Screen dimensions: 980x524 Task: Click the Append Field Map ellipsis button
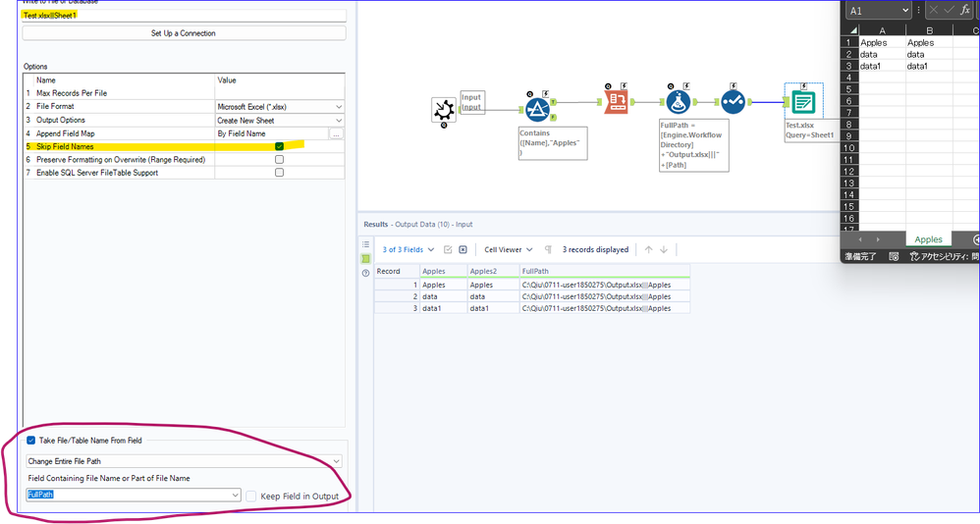(x=336, y=133)
